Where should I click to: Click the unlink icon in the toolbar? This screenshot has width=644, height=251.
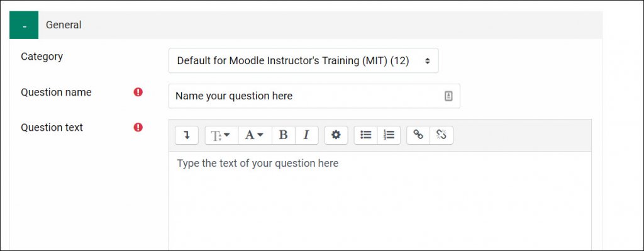click(441, 135)
